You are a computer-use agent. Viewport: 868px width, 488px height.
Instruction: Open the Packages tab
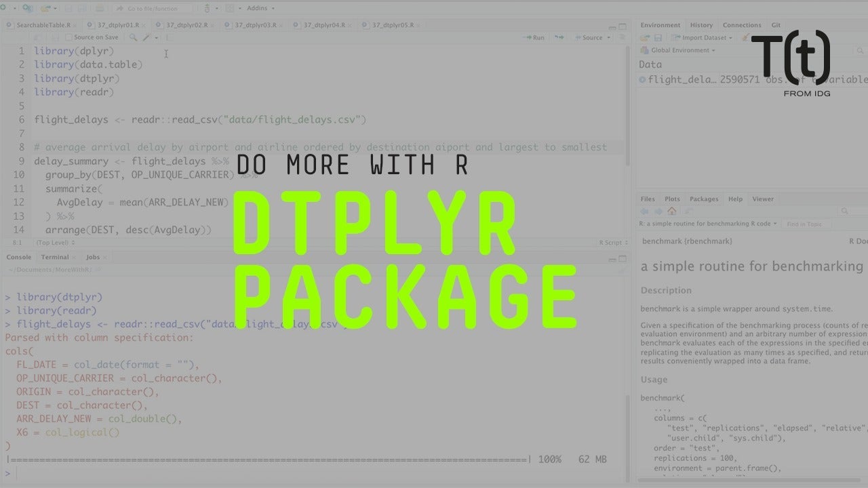point(704,199)
